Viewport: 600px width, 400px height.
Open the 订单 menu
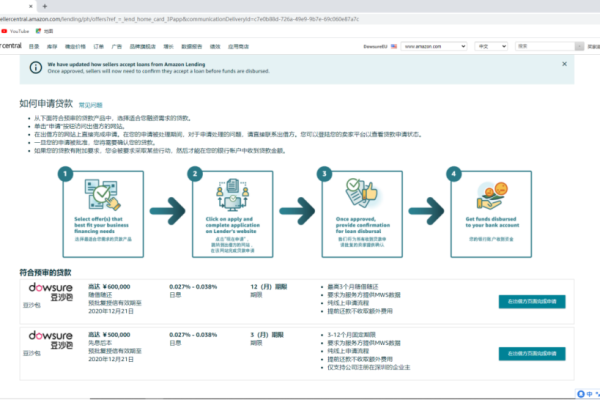click(99, 46)
